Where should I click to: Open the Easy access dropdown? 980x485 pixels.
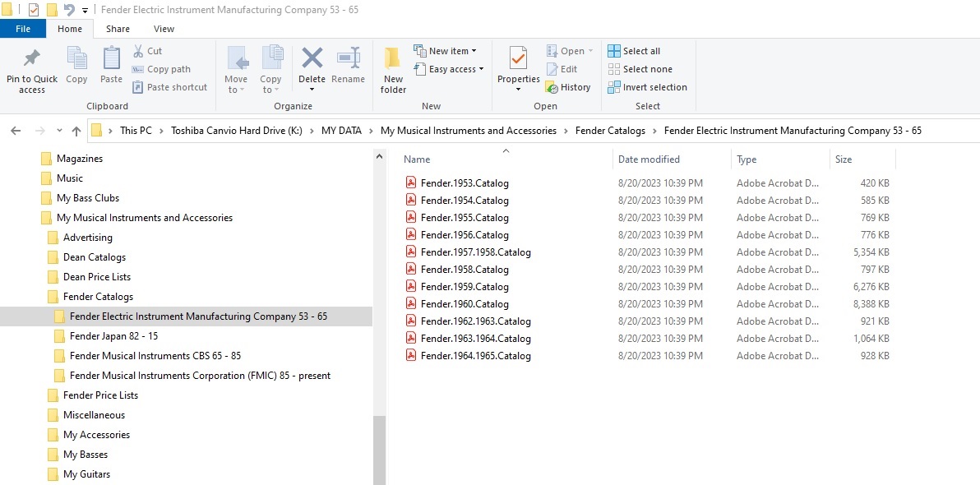pos(449,69)
